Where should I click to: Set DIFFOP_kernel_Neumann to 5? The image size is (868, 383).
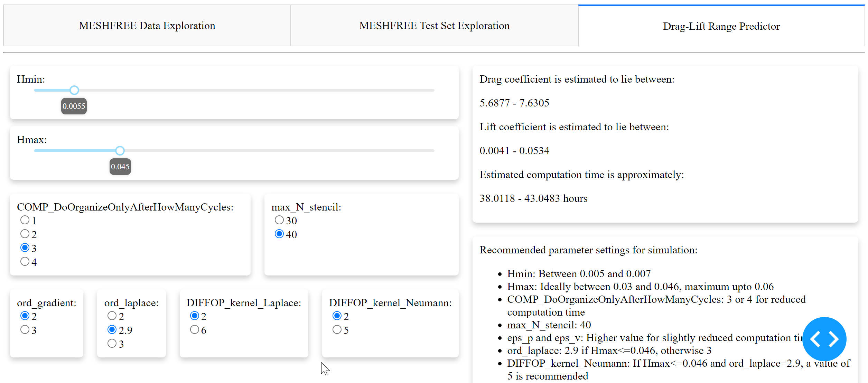coord(337,330)
